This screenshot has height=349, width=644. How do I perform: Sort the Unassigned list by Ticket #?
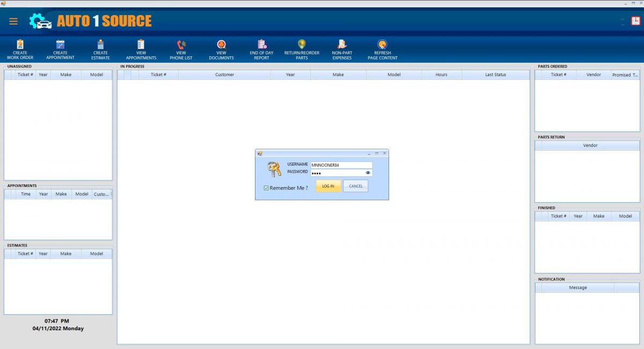(25, 75)
